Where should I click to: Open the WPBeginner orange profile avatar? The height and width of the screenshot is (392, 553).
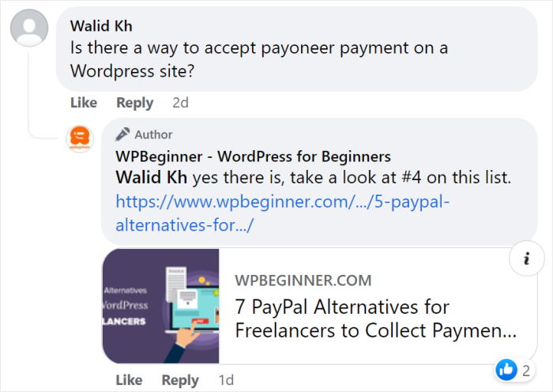point(80,138)
